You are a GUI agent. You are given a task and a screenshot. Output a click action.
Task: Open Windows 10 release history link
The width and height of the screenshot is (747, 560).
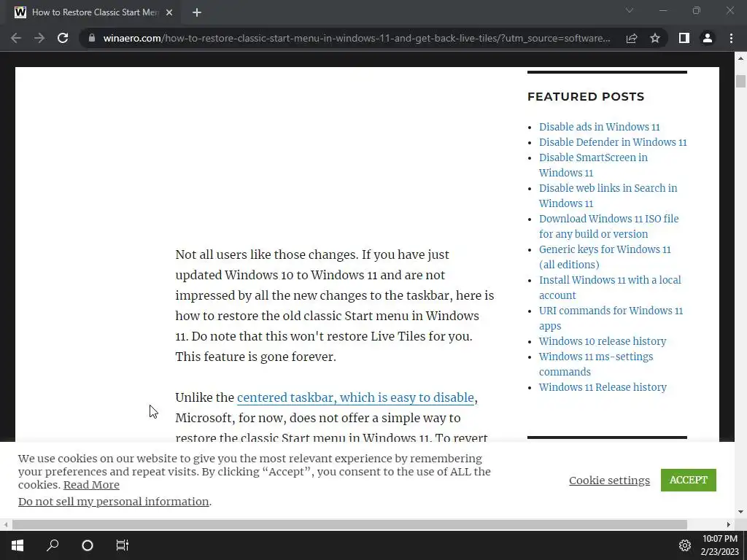click(x=603, y=341)
